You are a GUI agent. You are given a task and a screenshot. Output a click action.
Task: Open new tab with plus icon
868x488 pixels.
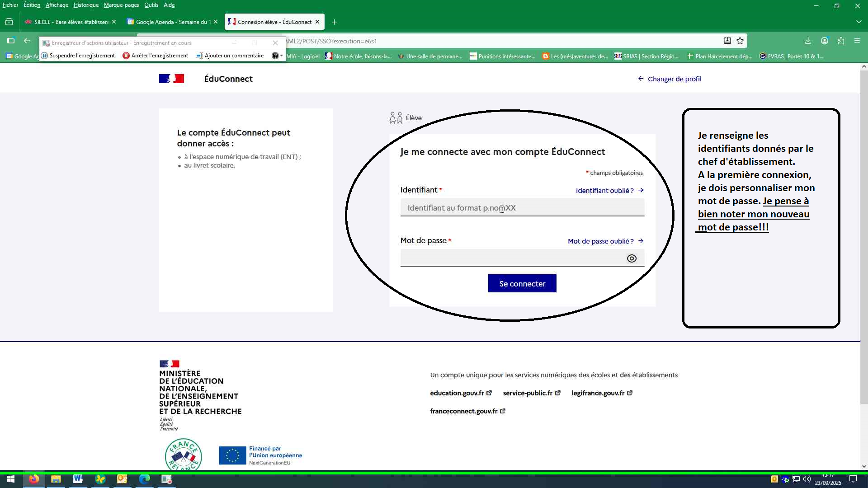tap(335, 22)
